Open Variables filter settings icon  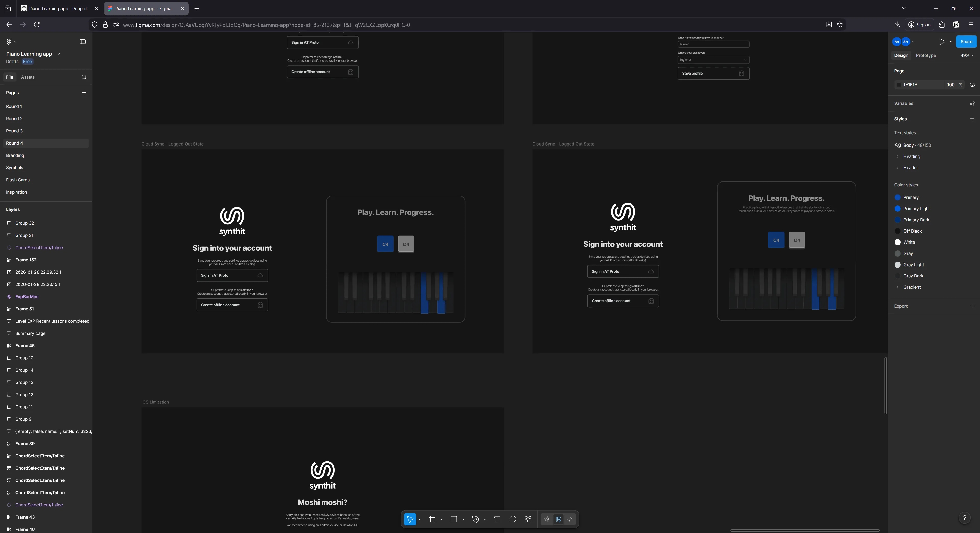pos(972,103)
